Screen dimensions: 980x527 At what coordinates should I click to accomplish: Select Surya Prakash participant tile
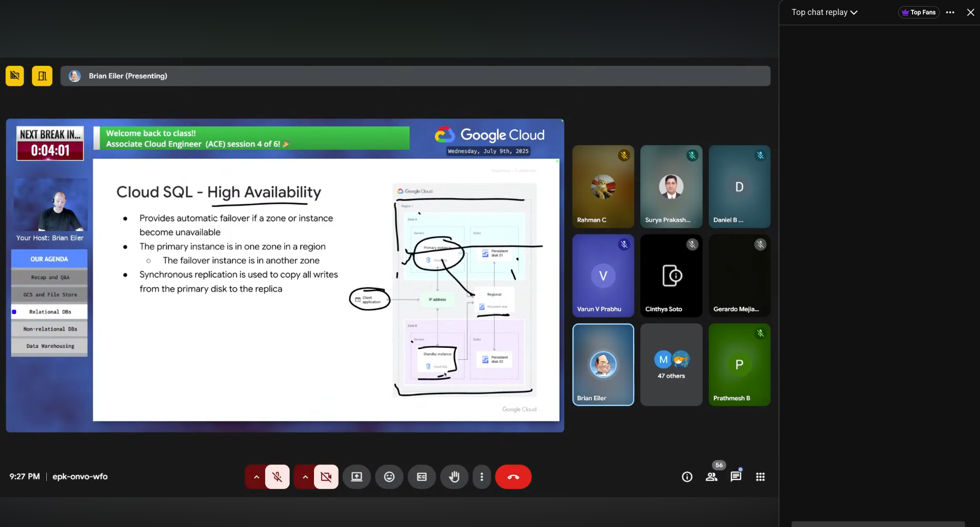tap(671, 187)
